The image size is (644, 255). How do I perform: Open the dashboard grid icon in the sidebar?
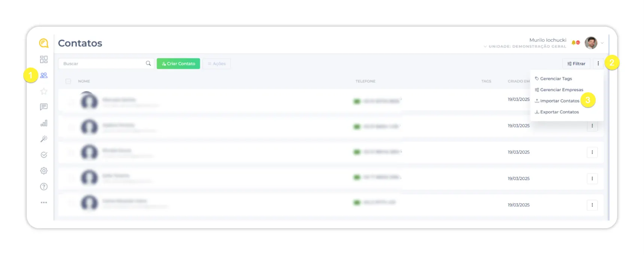[x=44, y=60]
